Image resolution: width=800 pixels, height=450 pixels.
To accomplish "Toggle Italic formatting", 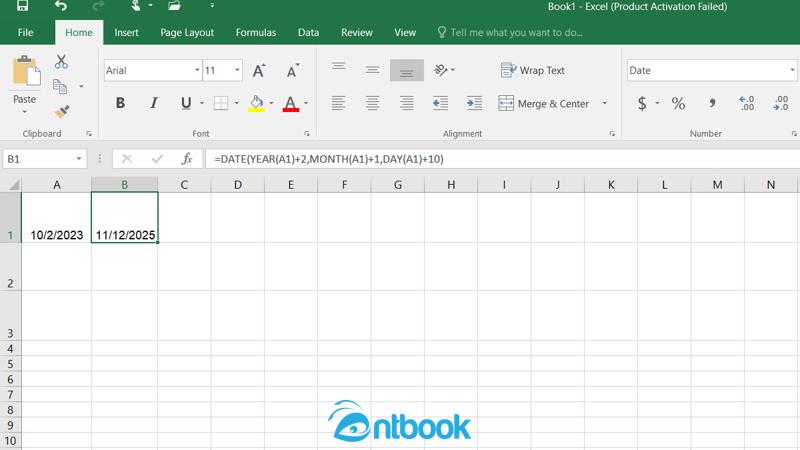I will 154,103.
